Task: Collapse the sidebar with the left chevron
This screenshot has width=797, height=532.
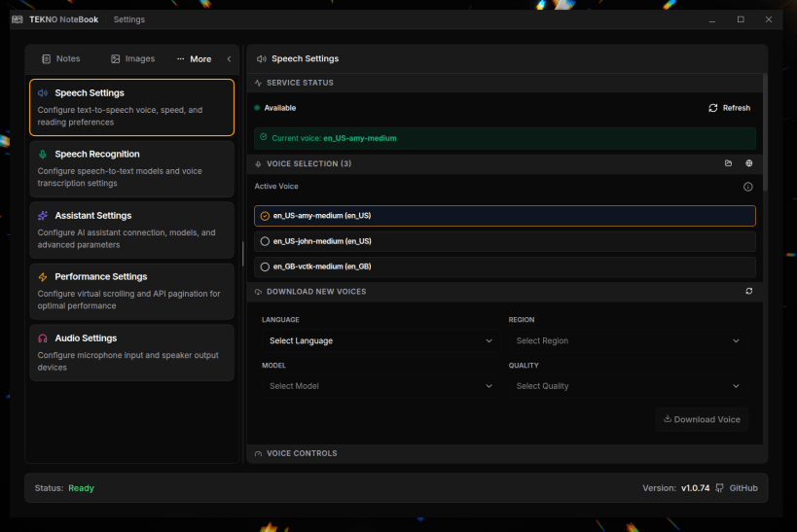Action: [230, 59]
